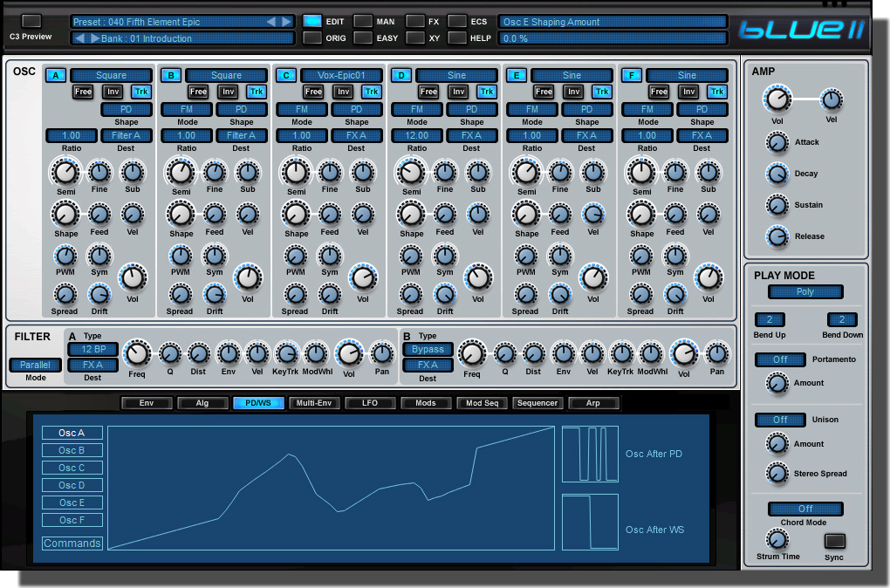Toggle Portamento Off button
This screenshot has width=890, height=588.
pyautogui.click(x=780, y=359)
